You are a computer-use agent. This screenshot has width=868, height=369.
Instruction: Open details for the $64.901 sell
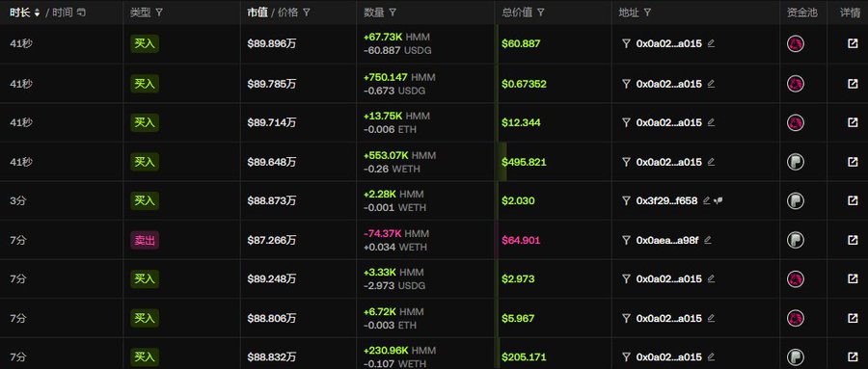coord(853,240)
